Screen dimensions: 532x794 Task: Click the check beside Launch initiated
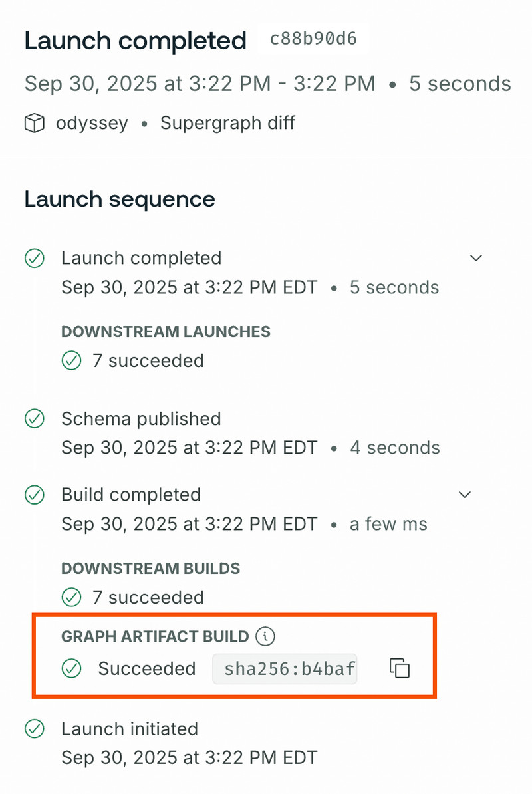(x=34, y=729)
